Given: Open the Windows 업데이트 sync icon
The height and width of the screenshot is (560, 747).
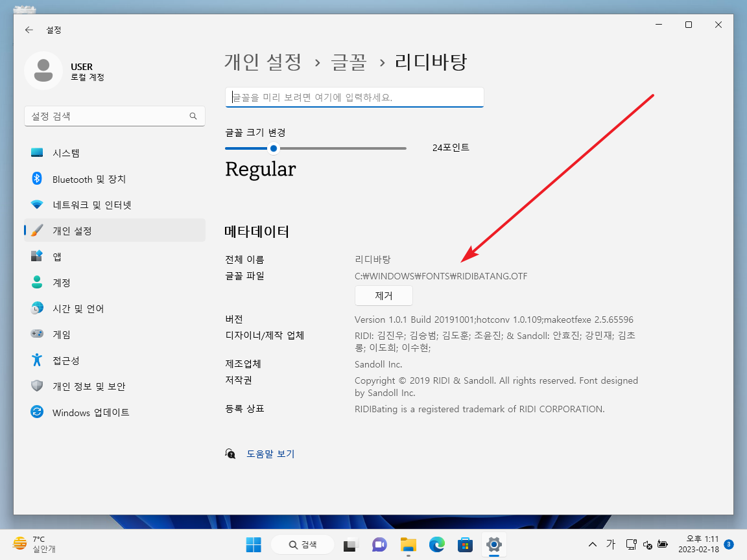Looking at the screenshot, I should tap(37, 412).
